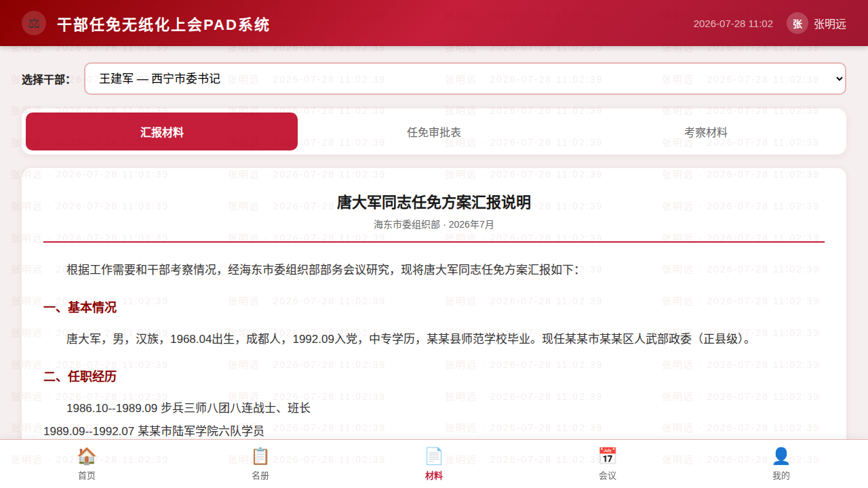Open the 会议 calendar icon
This screenshot has height=488, width=868.
(608, 456)
